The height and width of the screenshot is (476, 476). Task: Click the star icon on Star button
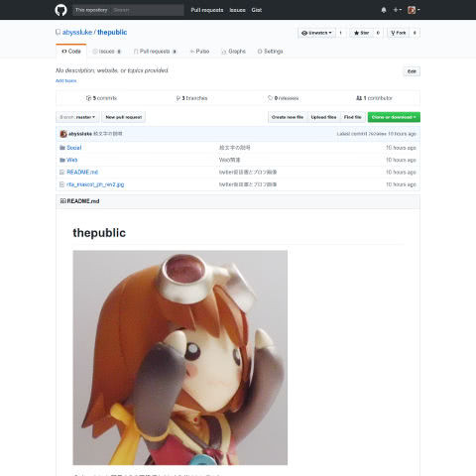click(x=356, y=33)
